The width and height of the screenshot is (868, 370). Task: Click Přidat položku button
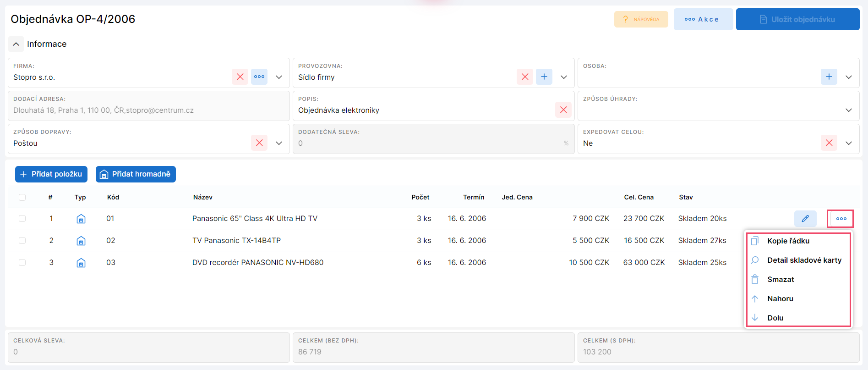pos(51,174)
